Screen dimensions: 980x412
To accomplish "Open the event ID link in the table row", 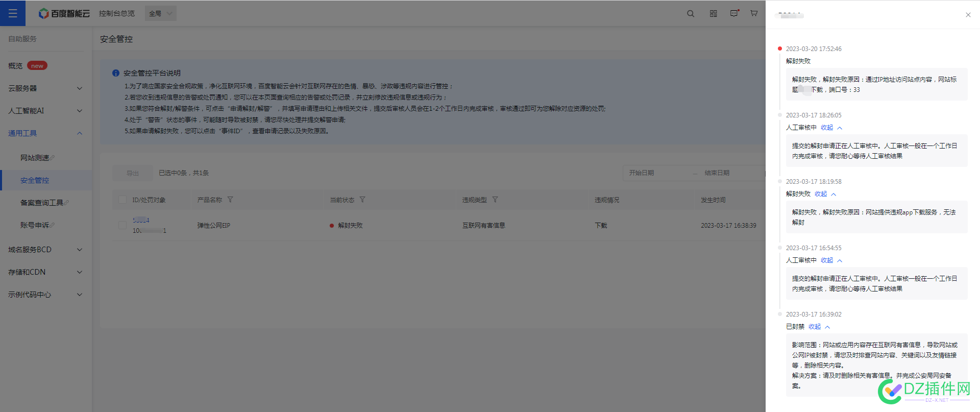I will click(x=141, y=220).
